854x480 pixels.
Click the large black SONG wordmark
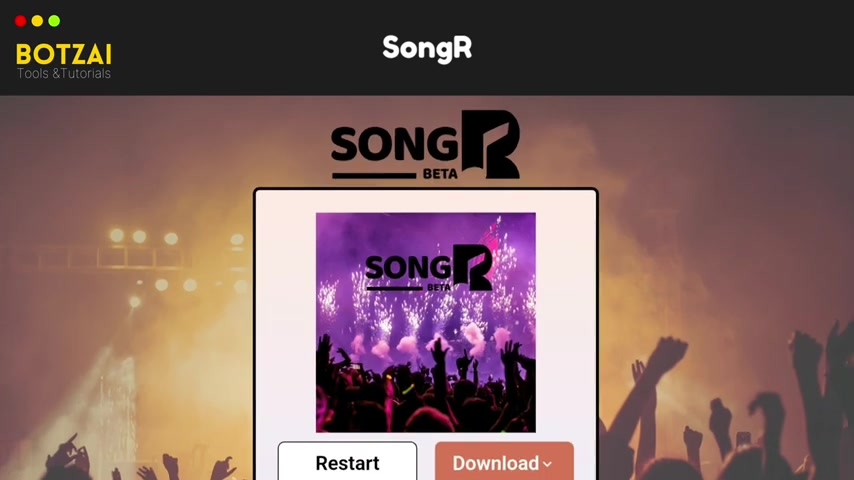coord(395,144)
